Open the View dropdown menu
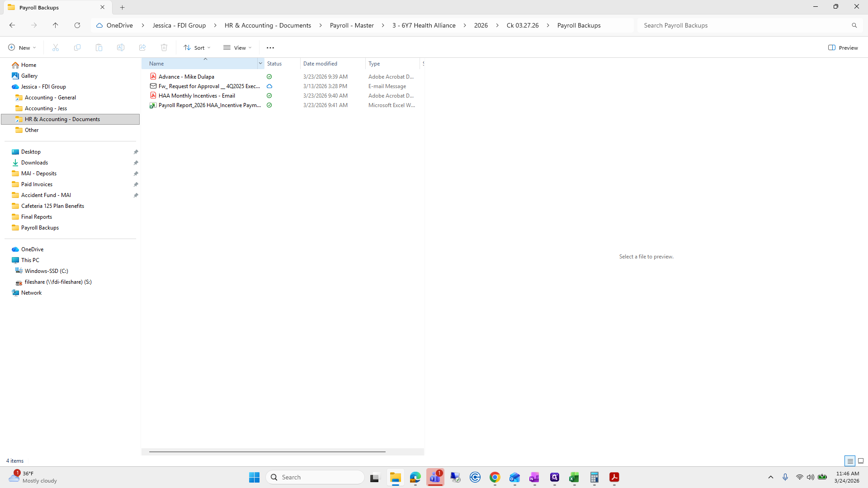This screenshot has width=868, height=488. [x=237, y=47]
